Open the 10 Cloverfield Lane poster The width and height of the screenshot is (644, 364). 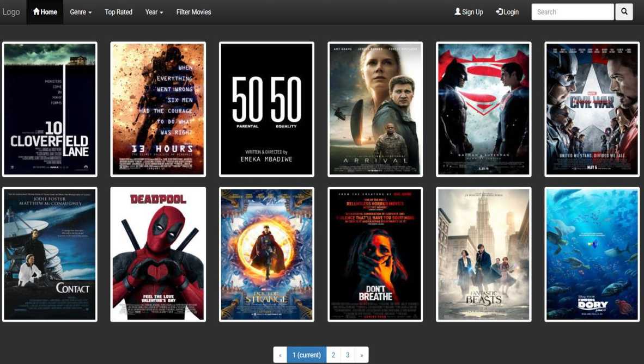(50, 109)
